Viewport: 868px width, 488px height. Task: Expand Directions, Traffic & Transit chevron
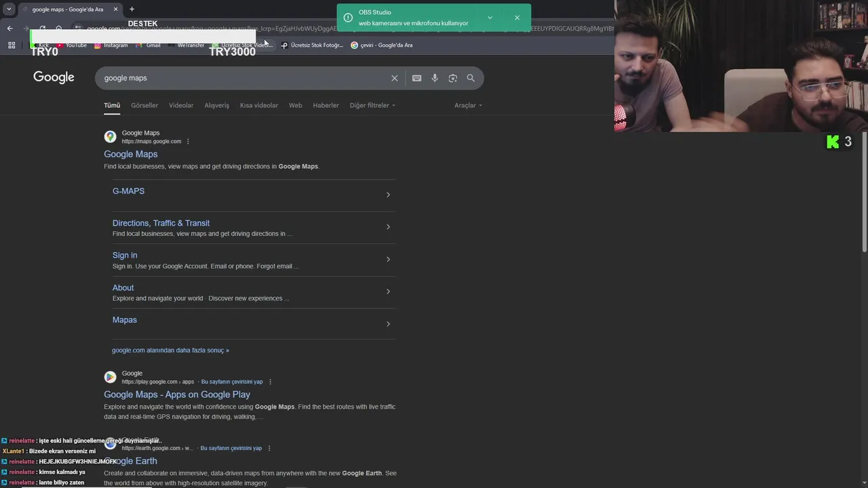pyautogui.click(x=388, y=227)
